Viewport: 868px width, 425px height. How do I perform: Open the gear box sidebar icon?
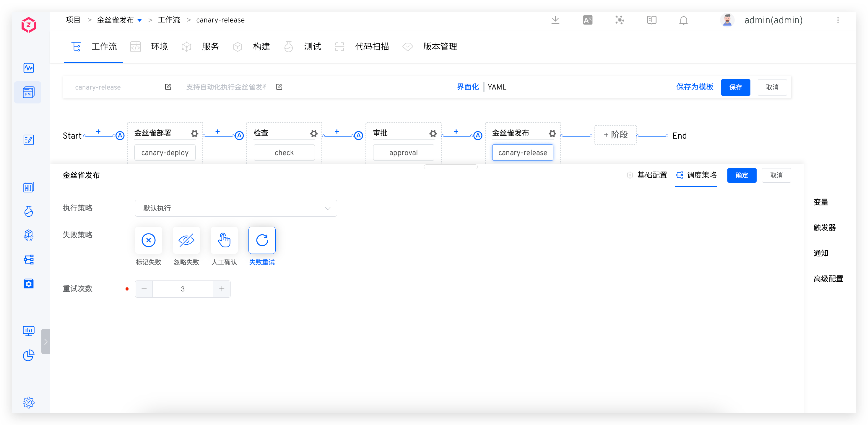click(x=29, y=284)
